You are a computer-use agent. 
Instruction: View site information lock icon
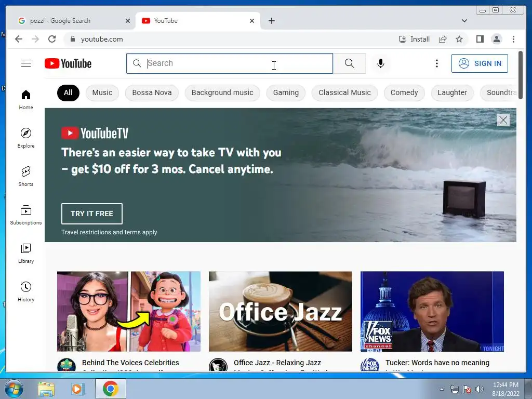72,39
